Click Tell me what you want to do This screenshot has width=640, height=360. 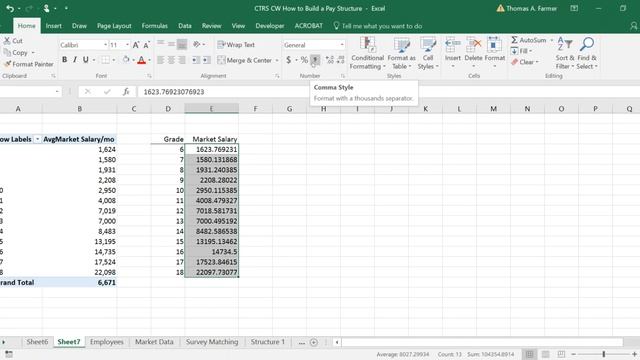tap(378, 26)
